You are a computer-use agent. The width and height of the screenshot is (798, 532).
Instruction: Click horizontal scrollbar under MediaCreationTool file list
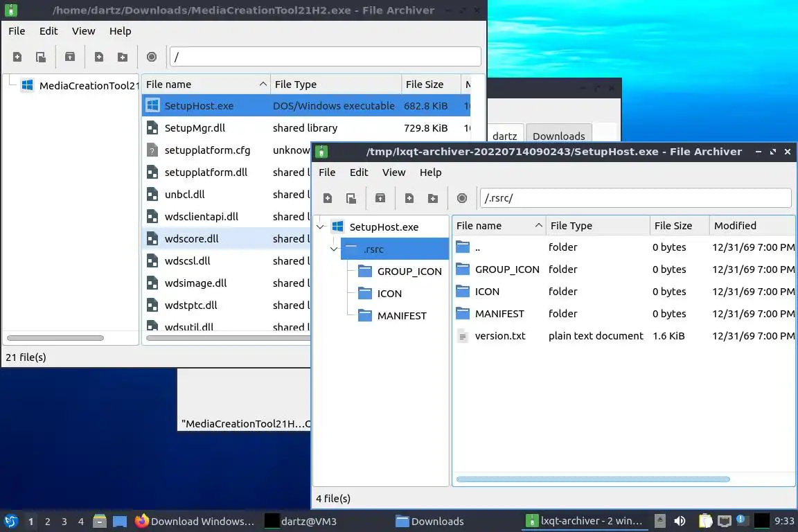click(228, 338)
